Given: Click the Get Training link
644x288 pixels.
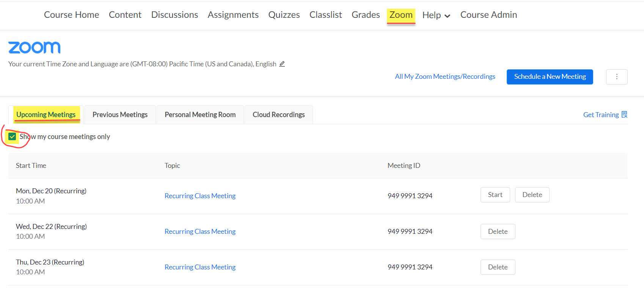Looking at the screenshot, I should (601, 114).
